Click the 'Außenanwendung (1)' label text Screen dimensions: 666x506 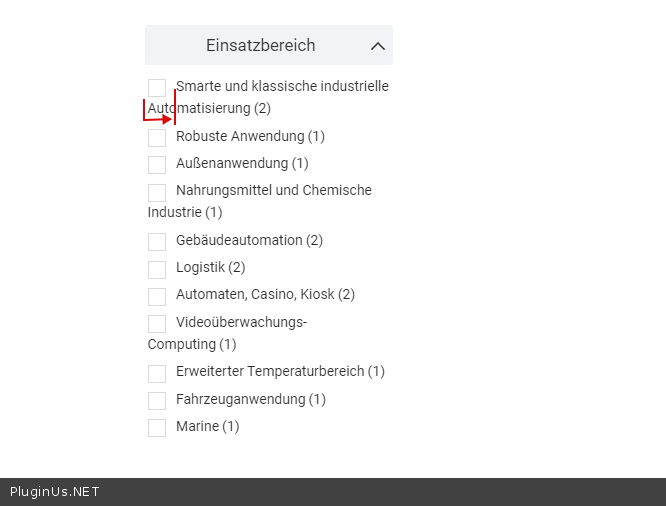click(x=242, y=163)
